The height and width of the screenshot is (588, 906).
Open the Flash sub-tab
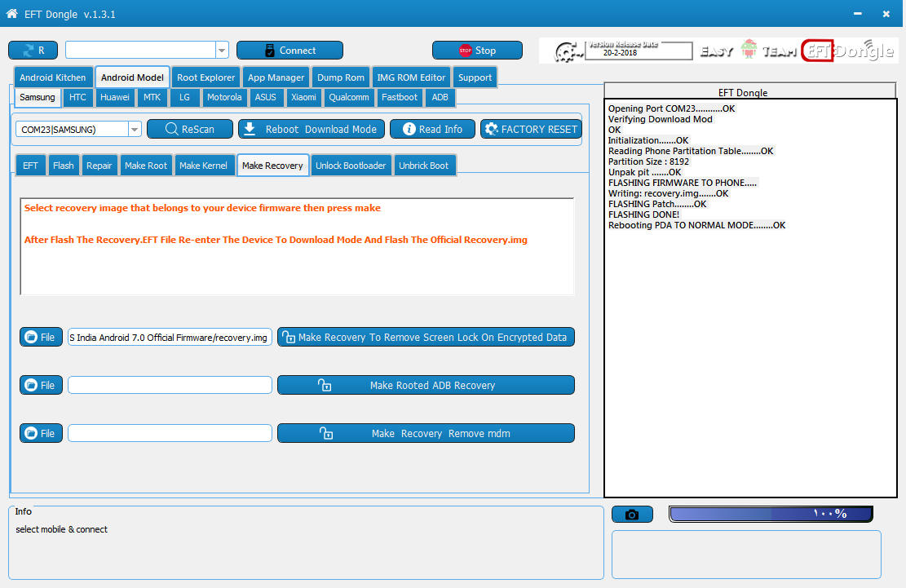(64, 166)
